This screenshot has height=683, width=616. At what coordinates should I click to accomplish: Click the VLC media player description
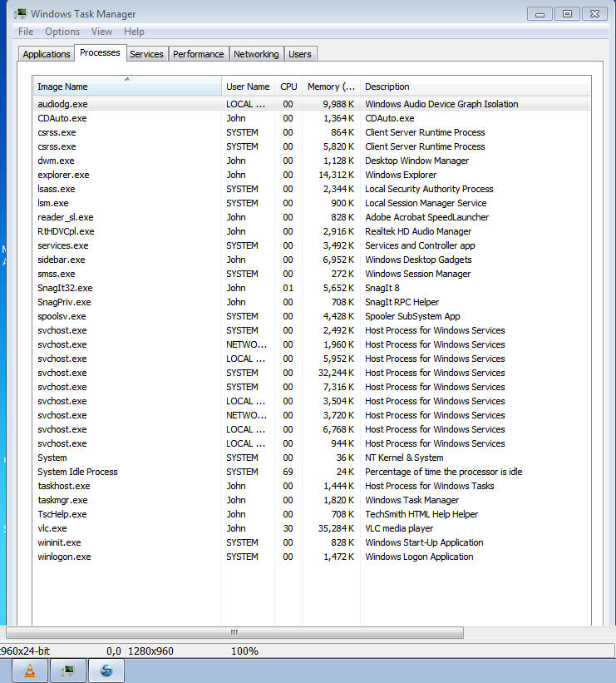point(399,528)
